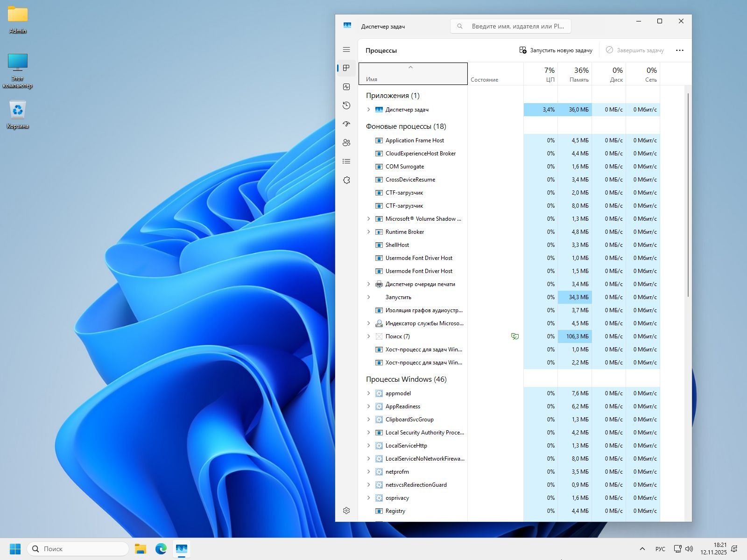The image size is (747, 560).
Task: Expand the Диспетчер задач app row
Action: pos(368,110)
